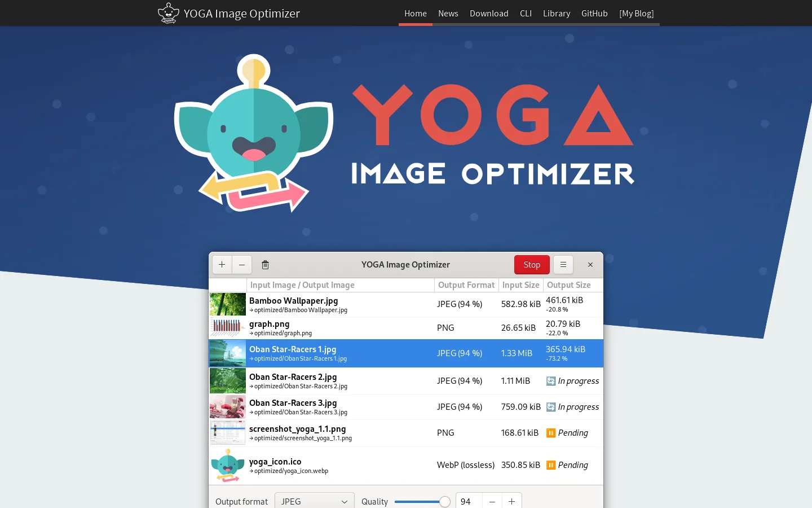Click Bamboo Wallpaper thumbnail
Screen dimensions: 812x508
228,304
